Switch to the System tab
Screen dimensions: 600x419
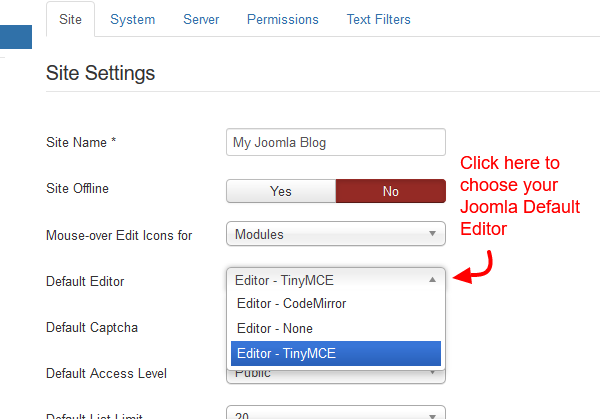click(x=132, y=20)
